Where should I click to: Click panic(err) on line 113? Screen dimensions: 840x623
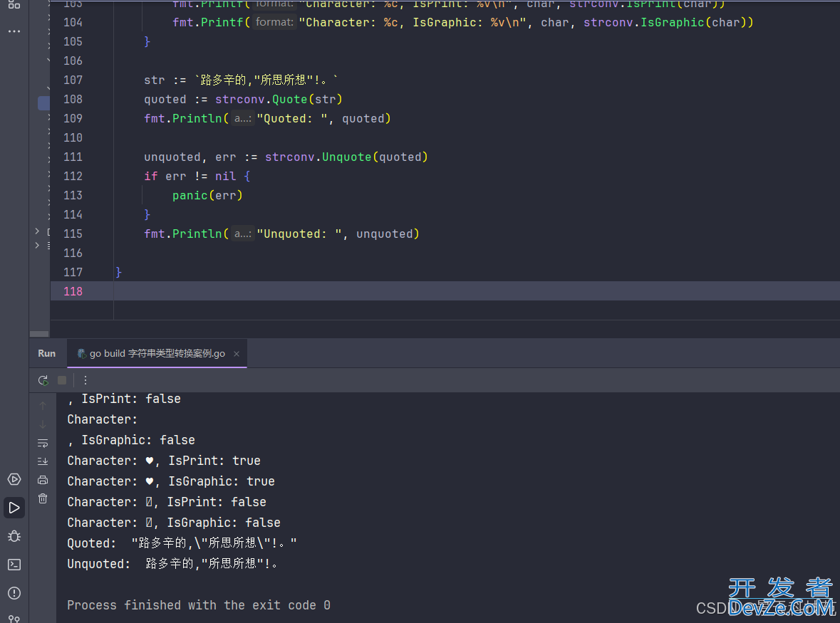click(x=207, y=195)
